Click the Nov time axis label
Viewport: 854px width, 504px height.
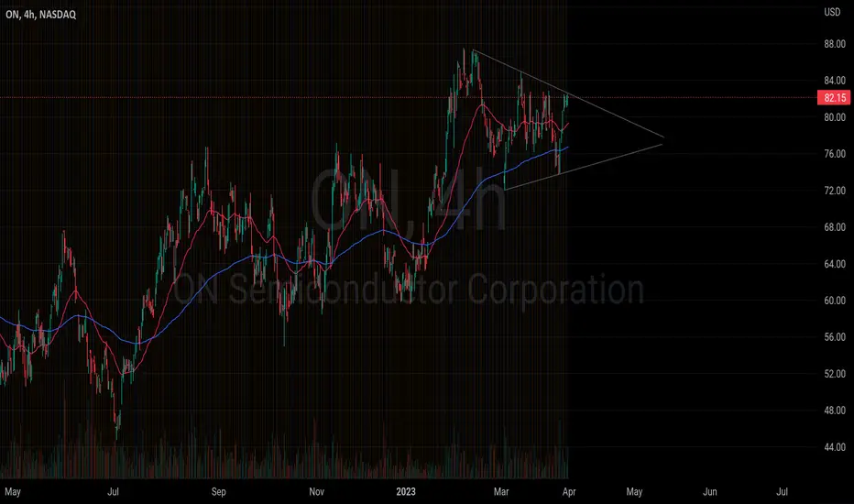coord(316,491)
